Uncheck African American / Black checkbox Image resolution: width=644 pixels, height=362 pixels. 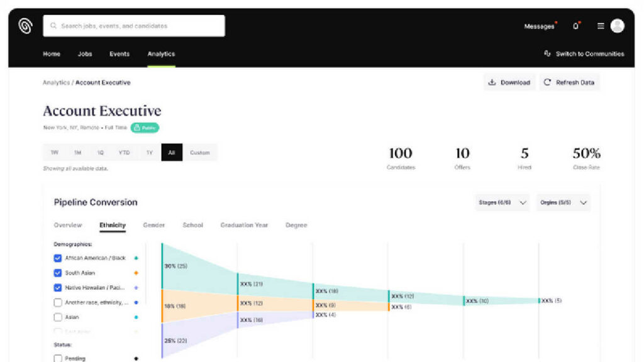57,258
